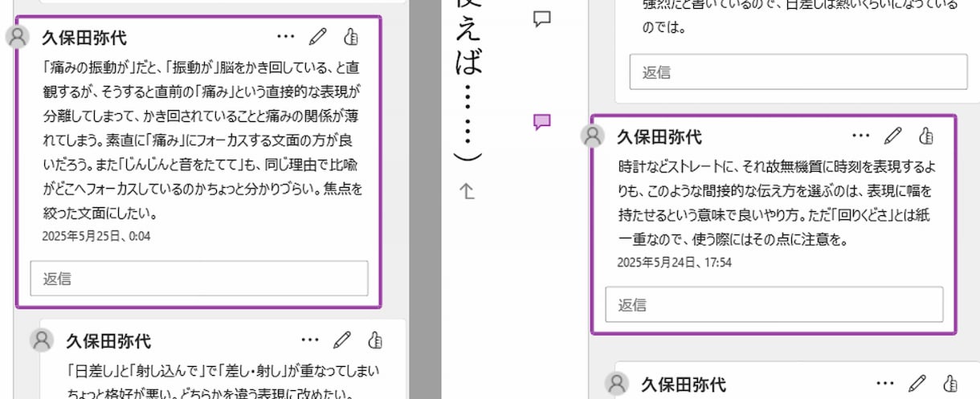Click the line beginning 時計などストレートに
This screenshot has width=980, height=399.
pos(777,167)
